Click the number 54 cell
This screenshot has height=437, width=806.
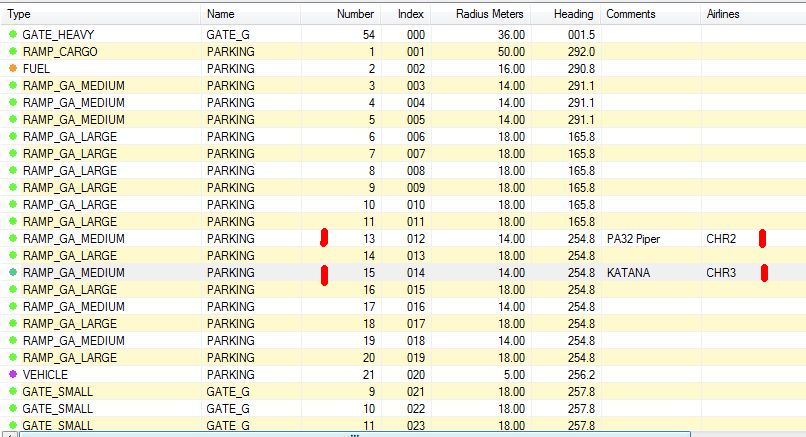[369, 34]
